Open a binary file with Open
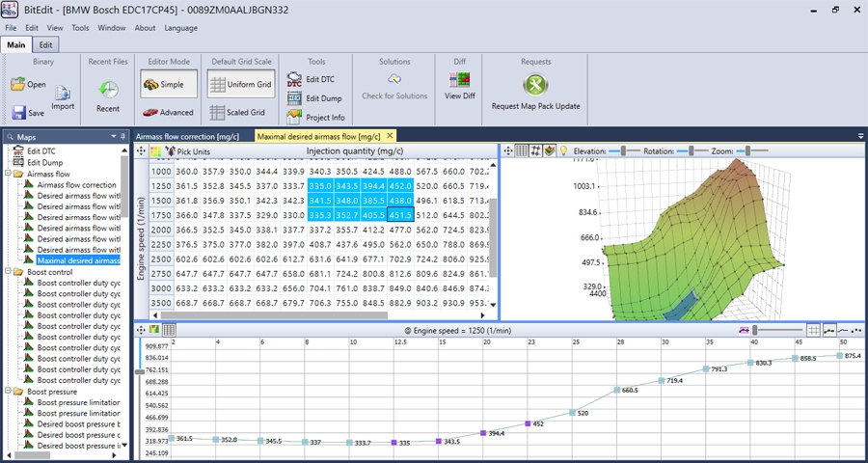Viewport: 868px width, 463px height. [28, 84]
